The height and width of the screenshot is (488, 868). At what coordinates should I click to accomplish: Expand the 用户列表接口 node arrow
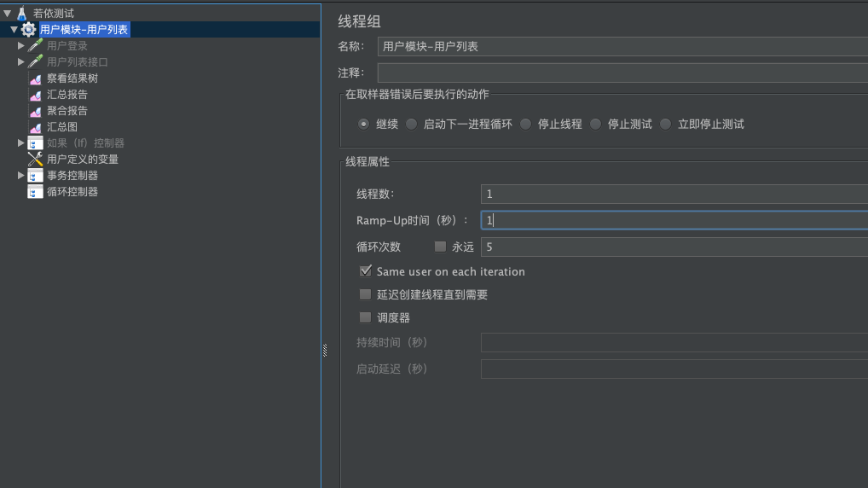point(21,61)
